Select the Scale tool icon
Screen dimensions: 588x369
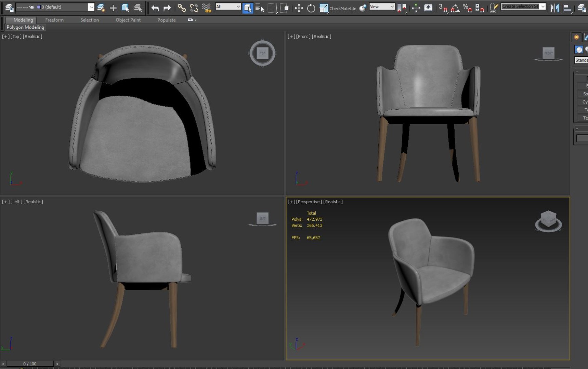(323, 8)
